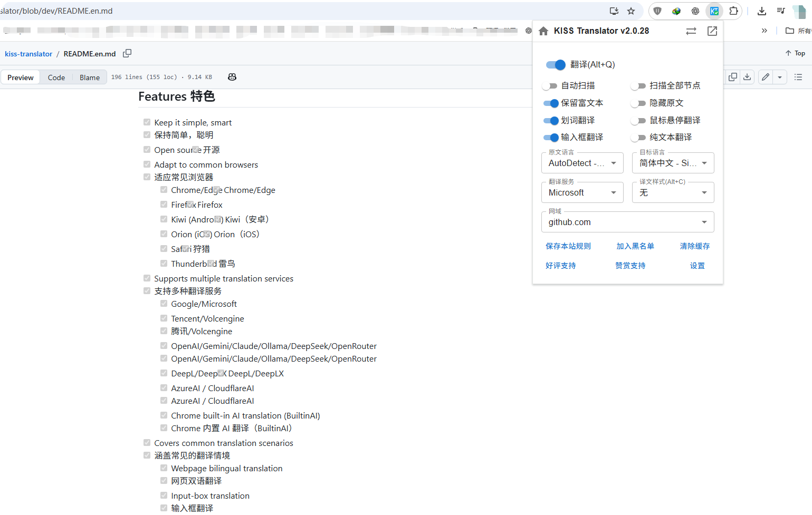This screenshot has height=515, width=812.
Task: Click the 'Tencent/Volcengine' list item
Action: 207,318
